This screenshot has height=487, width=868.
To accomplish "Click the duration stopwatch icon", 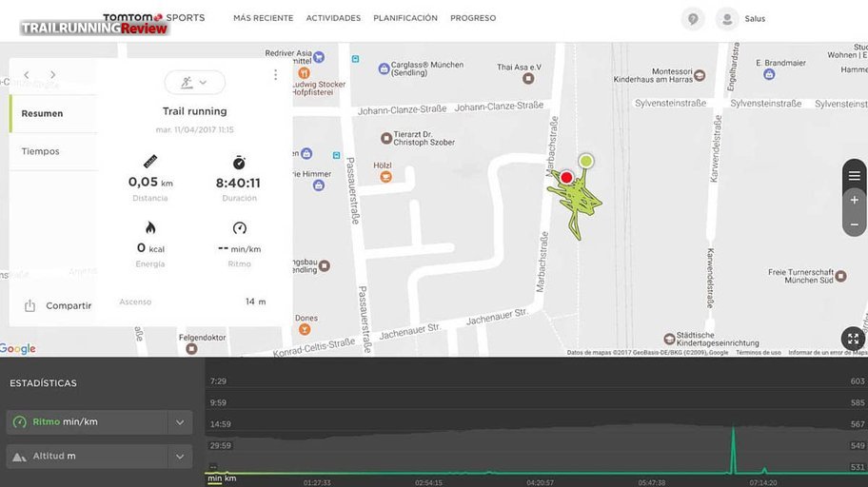I will click(x=239, y=162).
